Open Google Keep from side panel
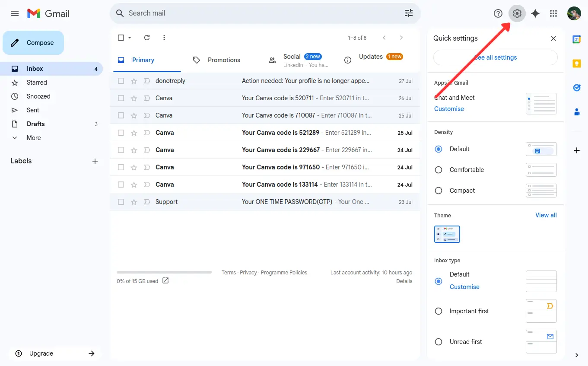This screenshot has width=588, height=366. pos(576,64)
